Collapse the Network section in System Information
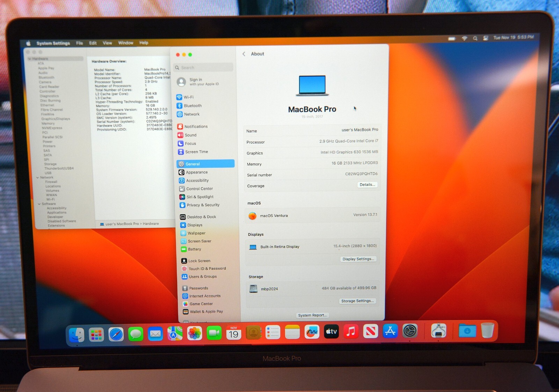 37,177
